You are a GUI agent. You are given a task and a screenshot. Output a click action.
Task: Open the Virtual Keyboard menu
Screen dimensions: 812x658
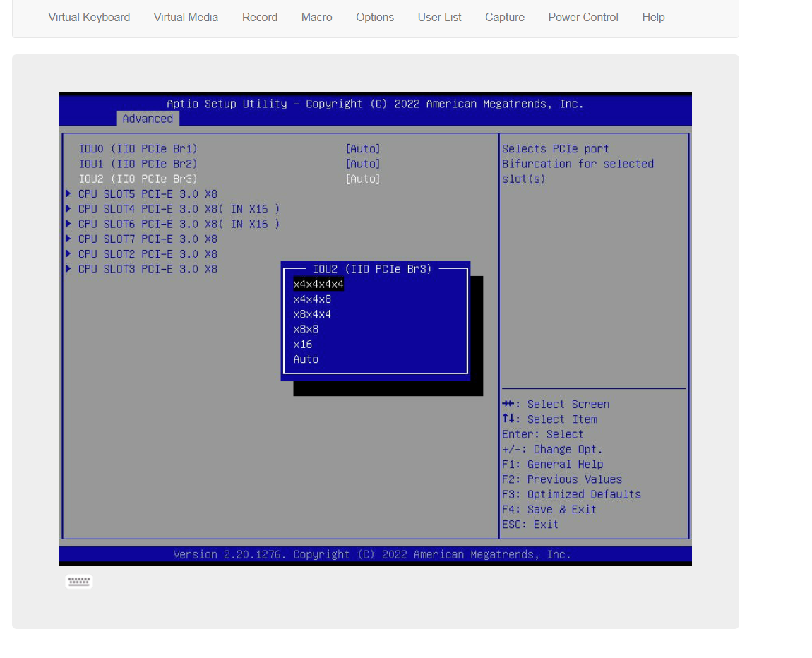pyautogui.click(x=89, y=18)
